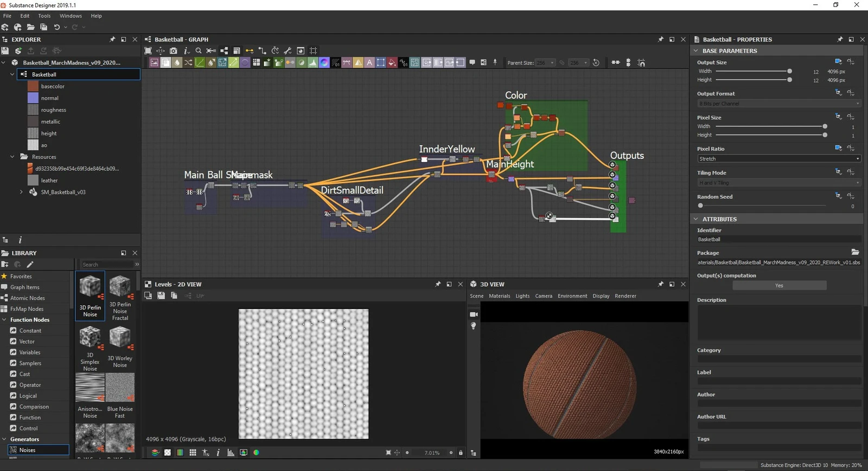The image size is (868, 471).
Task: Click the histogram icon in the 2D View toolbar
Action: [231, 453]
